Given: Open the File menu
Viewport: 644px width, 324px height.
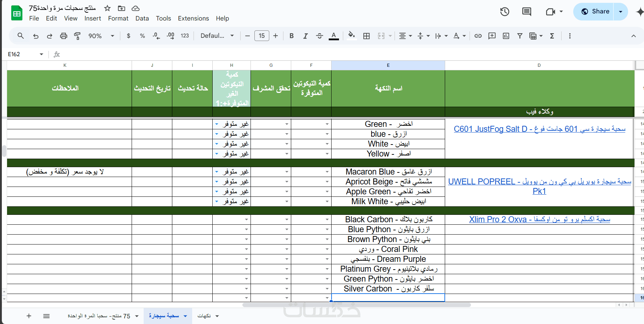Looking at the screenshot, I should (34, 18).
